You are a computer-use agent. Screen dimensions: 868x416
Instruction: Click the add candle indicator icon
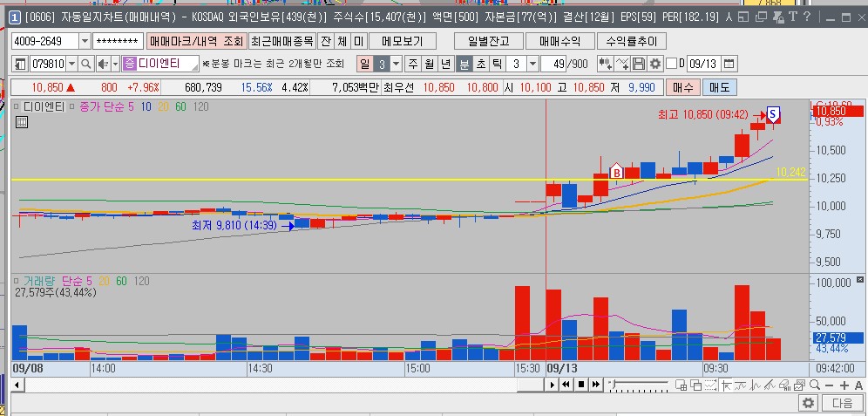point(605,64)
